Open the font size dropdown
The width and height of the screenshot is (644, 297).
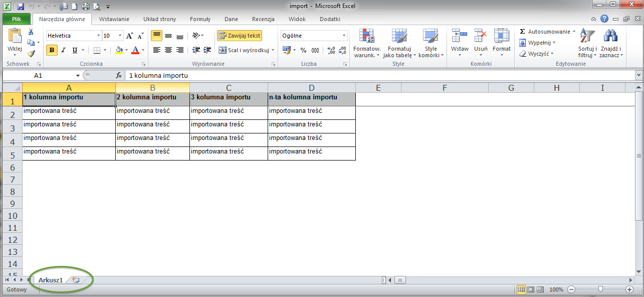tap(120, 36)
